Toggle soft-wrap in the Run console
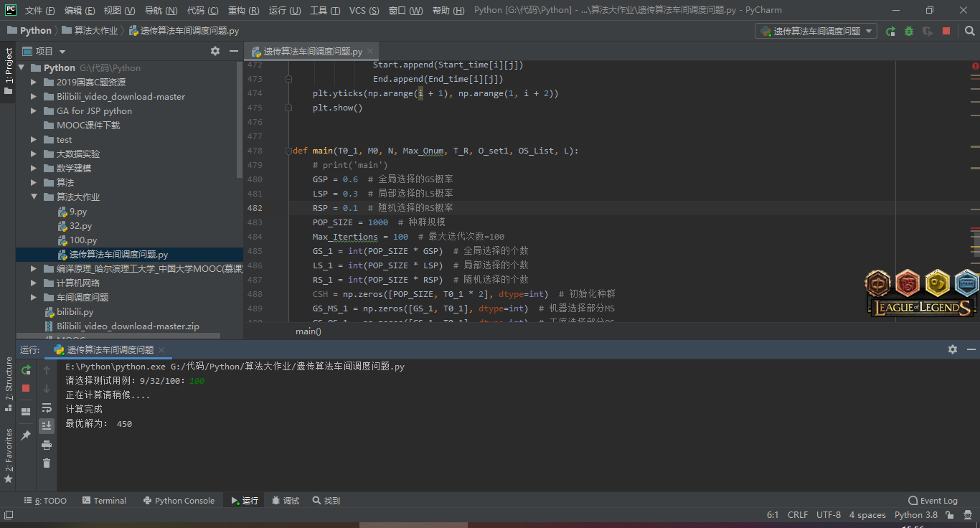 [x=47, y=407]
